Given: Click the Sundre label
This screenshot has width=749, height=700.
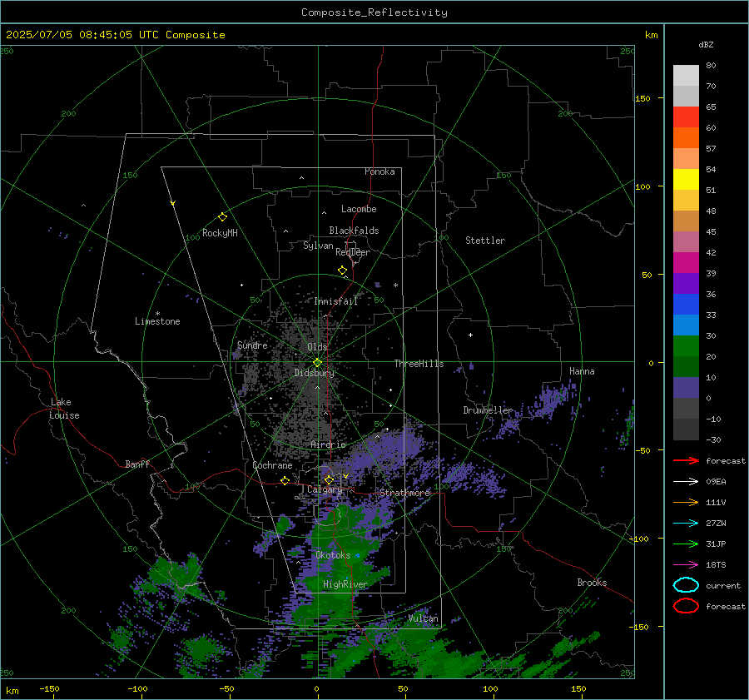Looking at the screenshot, I should 252,345.
